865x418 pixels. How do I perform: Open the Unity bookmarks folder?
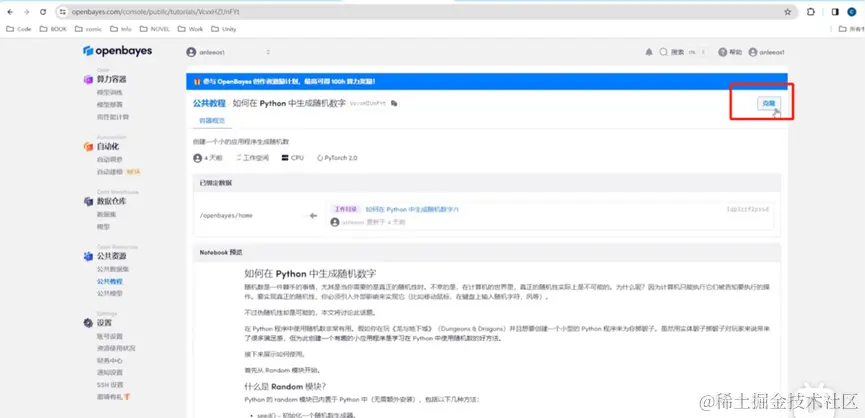pos(224,29)
